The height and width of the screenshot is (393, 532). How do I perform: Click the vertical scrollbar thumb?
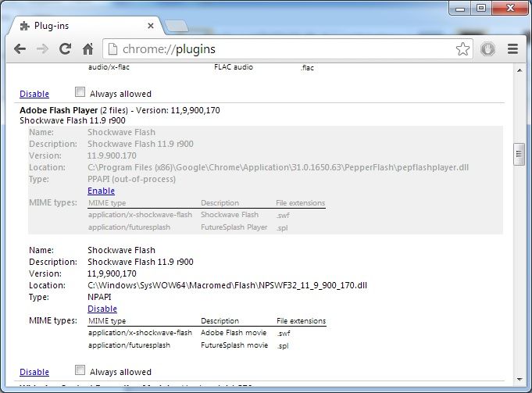coord(519,155)
